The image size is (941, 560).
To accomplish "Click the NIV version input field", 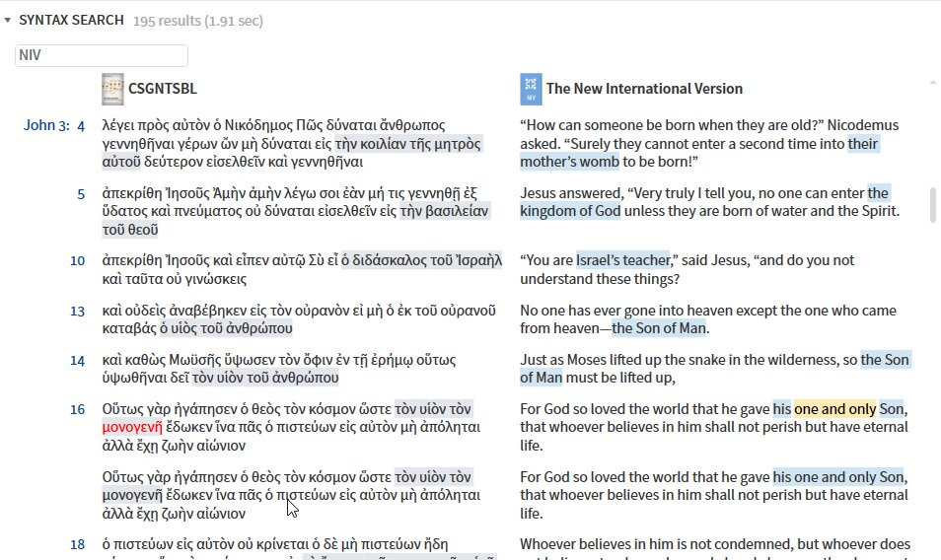I will pyautogui.click(x=102, y=55).
